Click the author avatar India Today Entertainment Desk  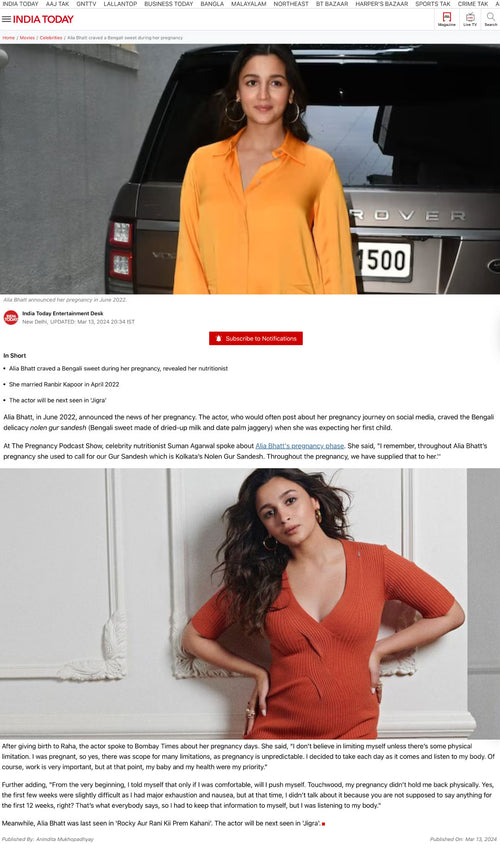pyautogui.click(x=11, y=318)
